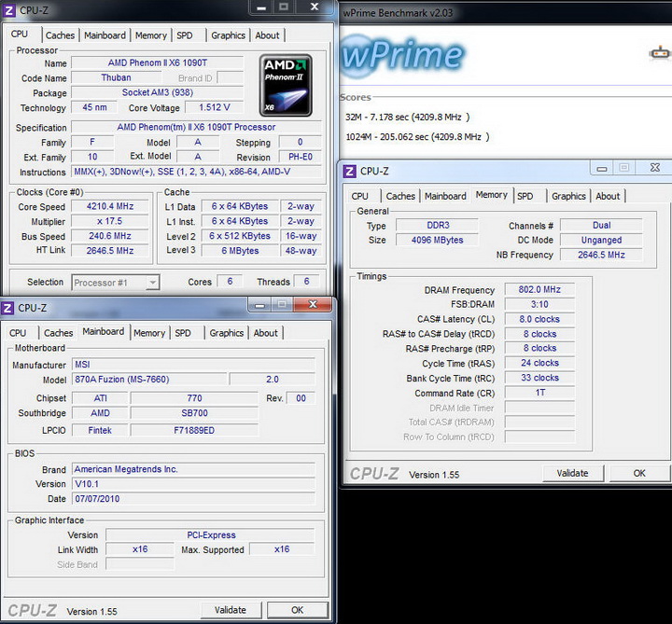Open the Processor #1 selection dropdown

coord(116,283)
